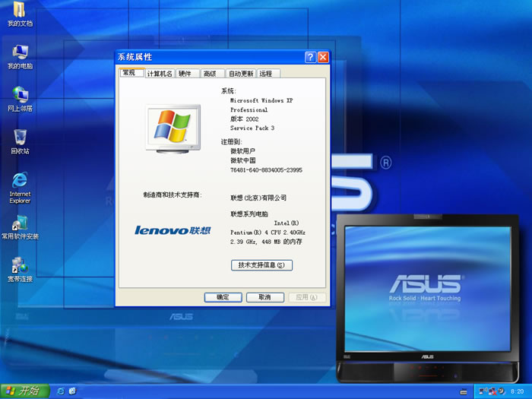
Task: Open the 高级 tab
Action: 212,74
